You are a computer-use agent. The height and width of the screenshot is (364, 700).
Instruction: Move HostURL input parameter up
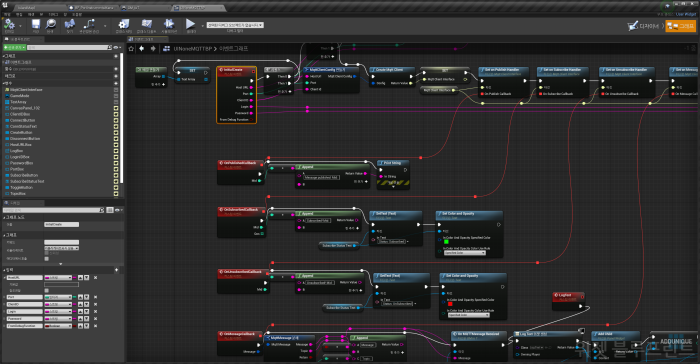point(80,277)
